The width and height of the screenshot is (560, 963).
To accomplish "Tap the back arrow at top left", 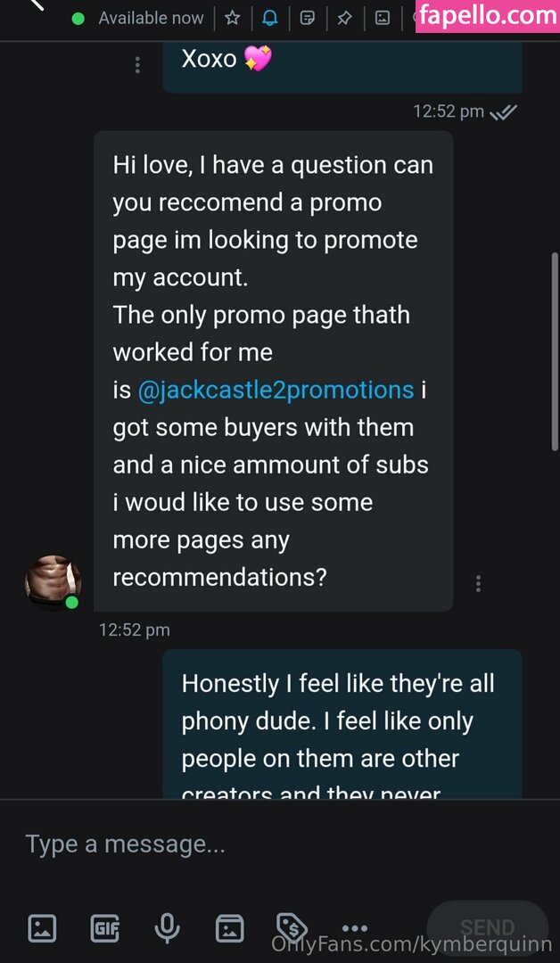I will (37, 5).
